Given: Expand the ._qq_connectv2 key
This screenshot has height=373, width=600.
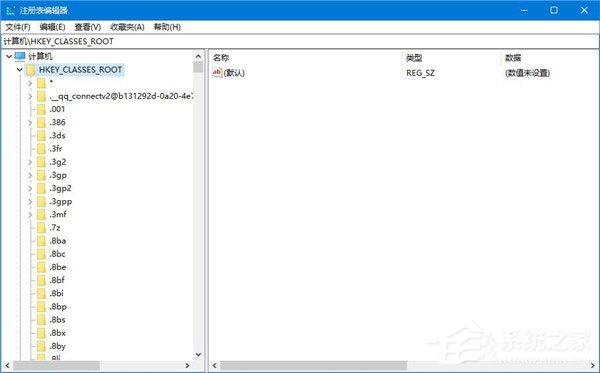Looking at the screenshot, I should (30, 96).
